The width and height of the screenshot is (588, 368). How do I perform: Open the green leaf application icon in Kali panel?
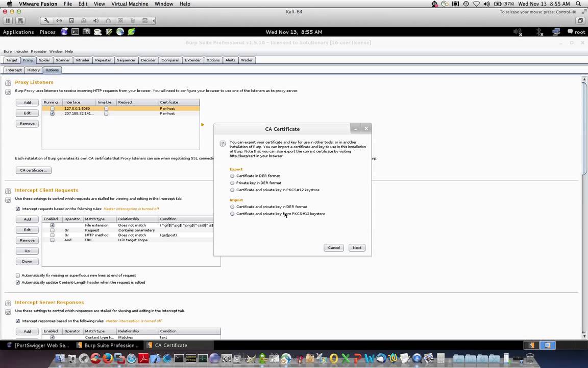(131, 32)
